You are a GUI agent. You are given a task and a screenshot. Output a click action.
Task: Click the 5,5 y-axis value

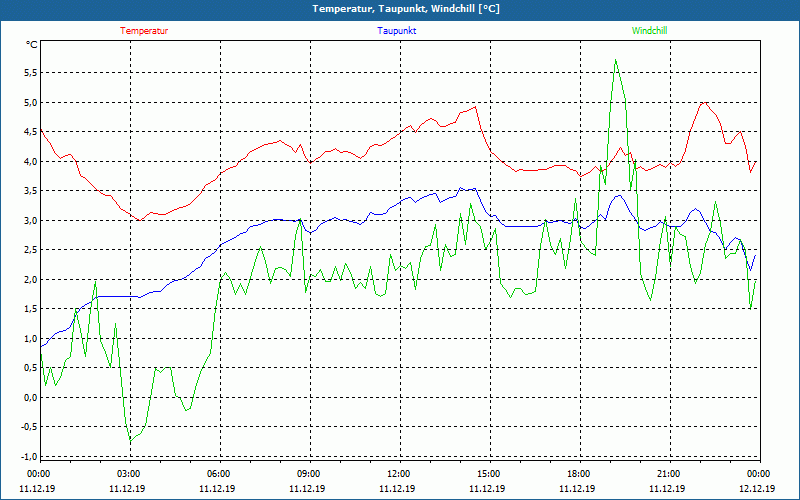[31, 73]
